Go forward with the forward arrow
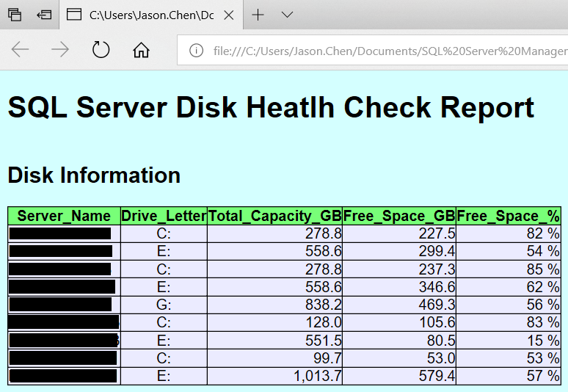The width and height of the screenshot is (568, 392). [x=60, y=49]
